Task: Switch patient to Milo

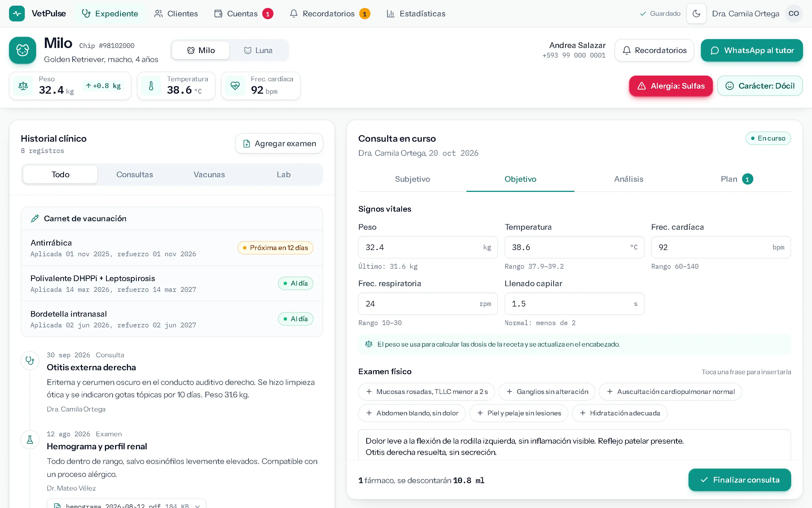Action: (201, 51)
